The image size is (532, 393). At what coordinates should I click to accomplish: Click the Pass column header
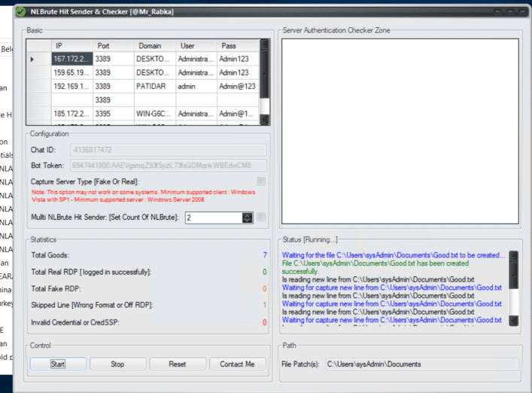pos(238,46)
